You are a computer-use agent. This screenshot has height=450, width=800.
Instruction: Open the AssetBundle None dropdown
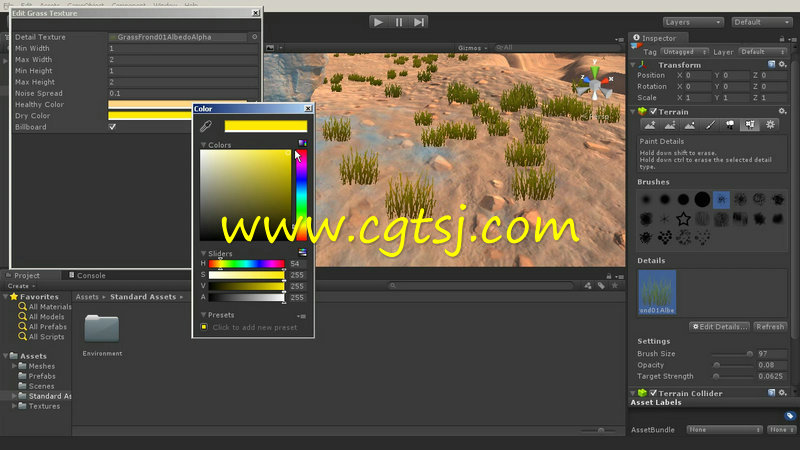tap(724, 430)
